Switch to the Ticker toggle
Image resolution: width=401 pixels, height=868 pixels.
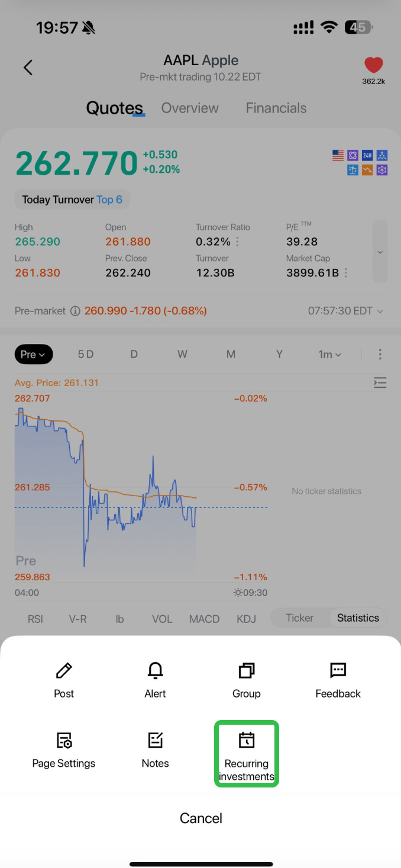click(x=299, y=618)
